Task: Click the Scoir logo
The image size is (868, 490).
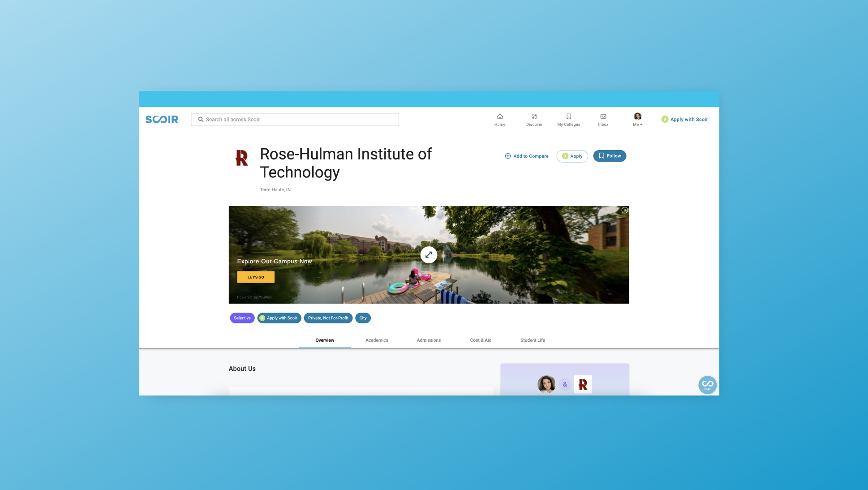Action: click(x=162, y=120)
